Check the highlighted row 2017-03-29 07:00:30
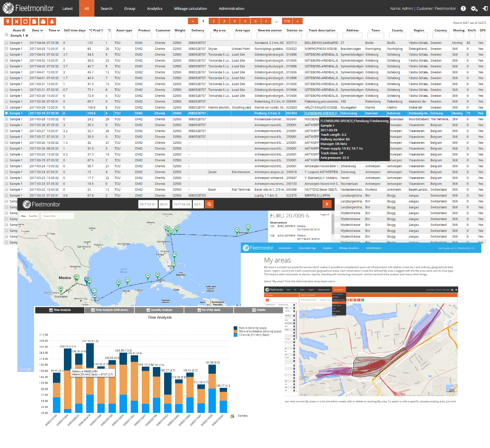This screenshot has height=448, width=490. (x=6, y=113)
